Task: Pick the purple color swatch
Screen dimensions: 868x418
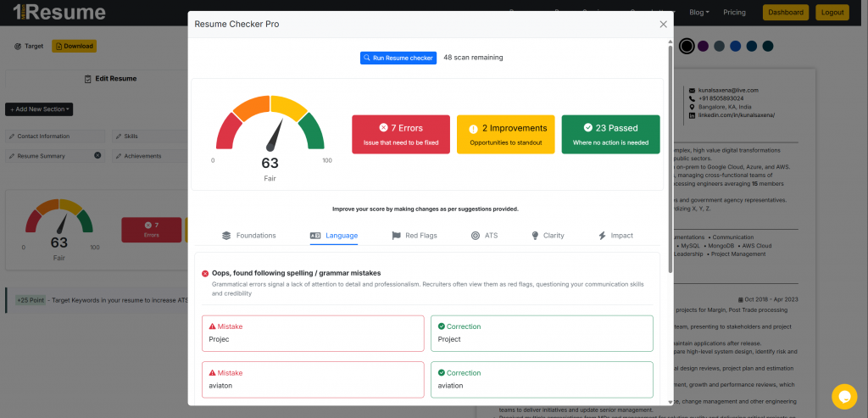Action: pos(703,46)
